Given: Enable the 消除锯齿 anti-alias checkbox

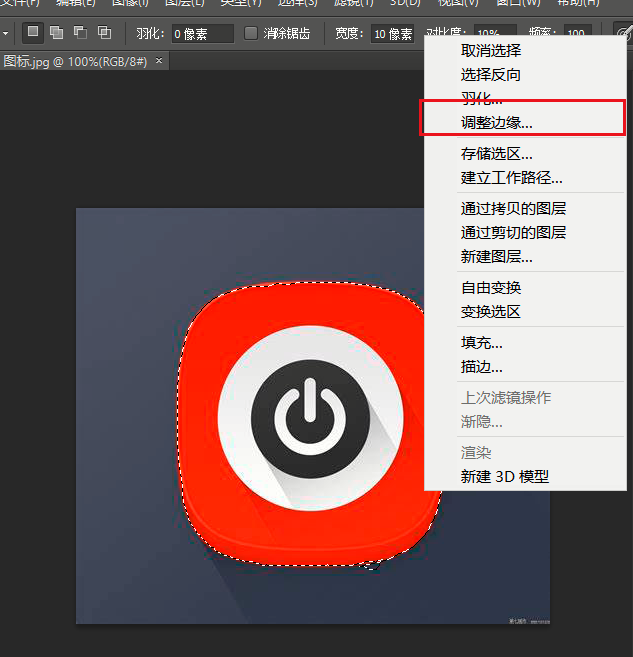Looking at the screenshot, I should pyautogui.click(x=251, y=33).
